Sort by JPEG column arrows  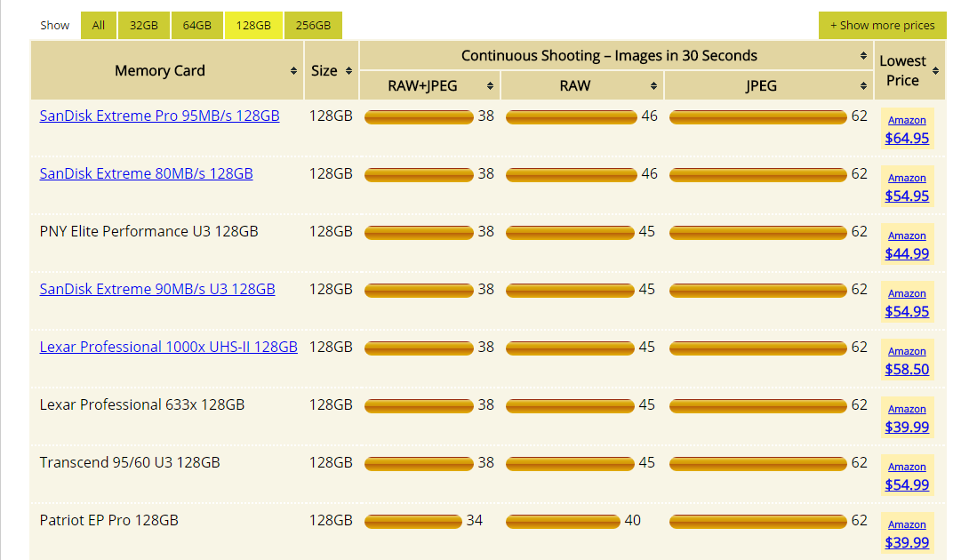click(x=863, y=86)
